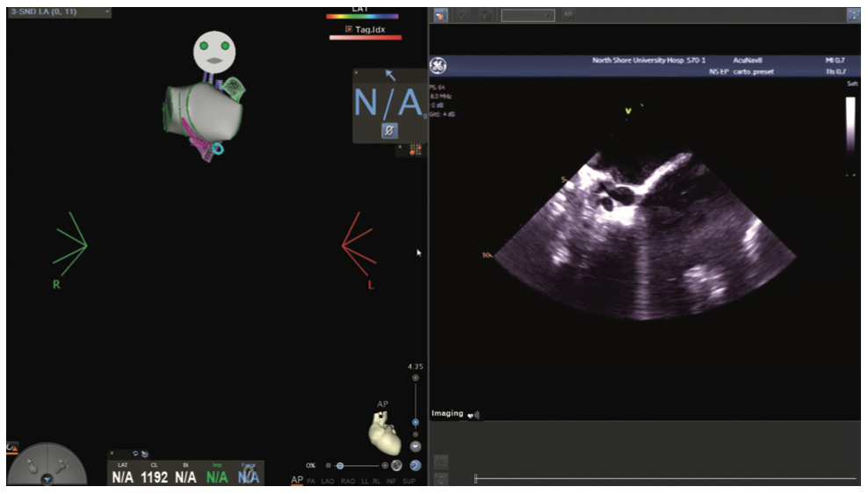This screenshot has width=868, height=494.
Task: Select the INF view tab
Action: [391, 482]
